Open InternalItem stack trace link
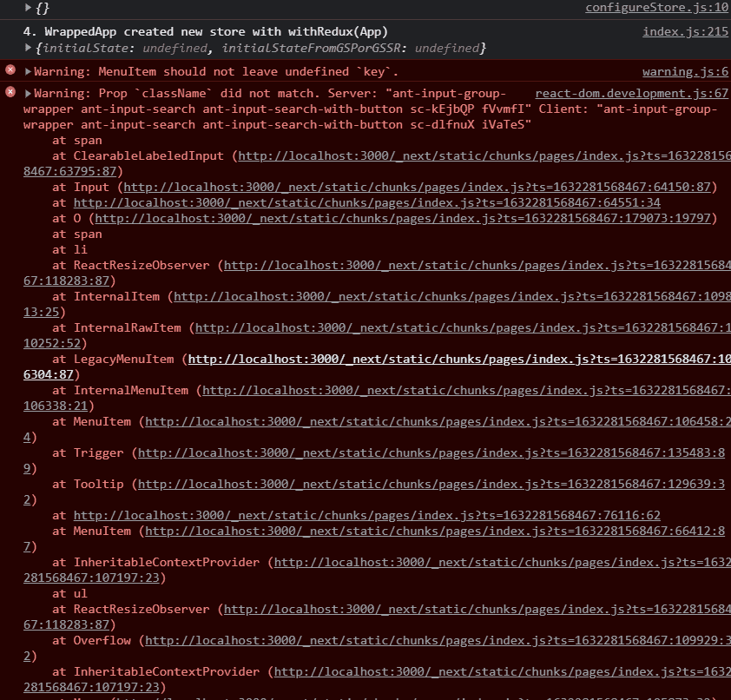 click(452, 297)
